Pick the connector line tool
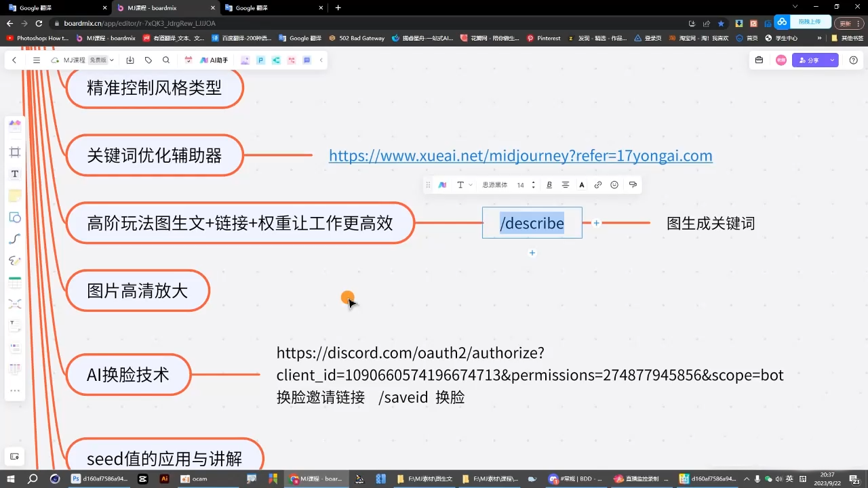 point(15,239)
